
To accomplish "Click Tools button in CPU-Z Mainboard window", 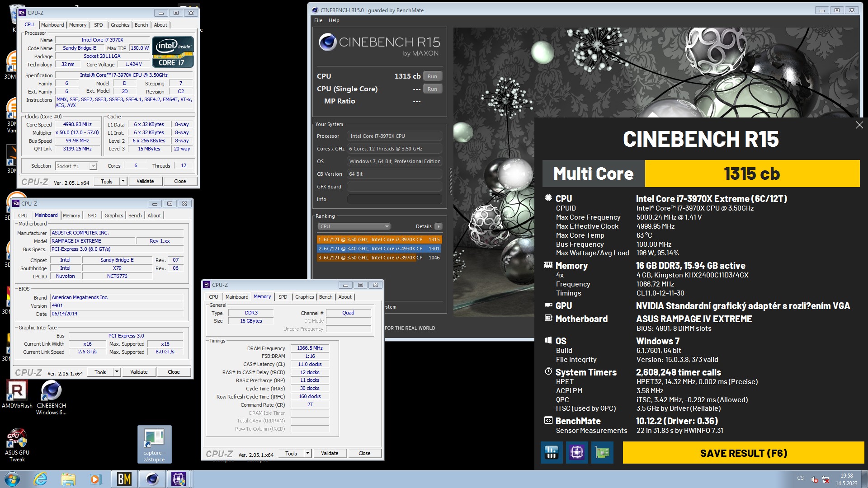I will click(x=100, y=372).
